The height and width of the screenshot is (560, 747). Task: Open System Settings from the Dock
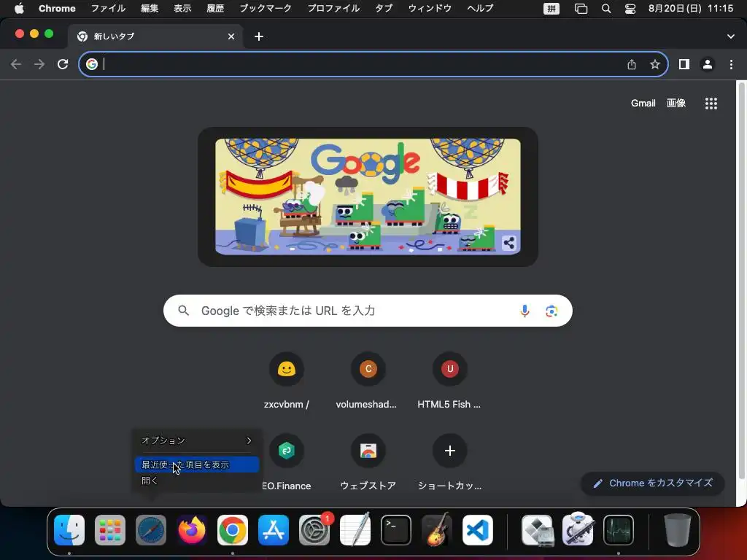point(314,530)
